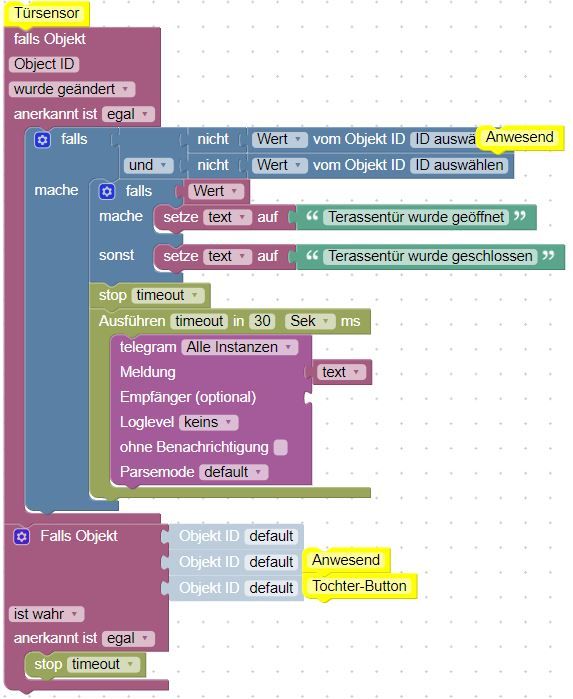This screenshot has height=699, width=573.
Task: Open gear icon on Falls Objekt block
Action: coord(21,536)
